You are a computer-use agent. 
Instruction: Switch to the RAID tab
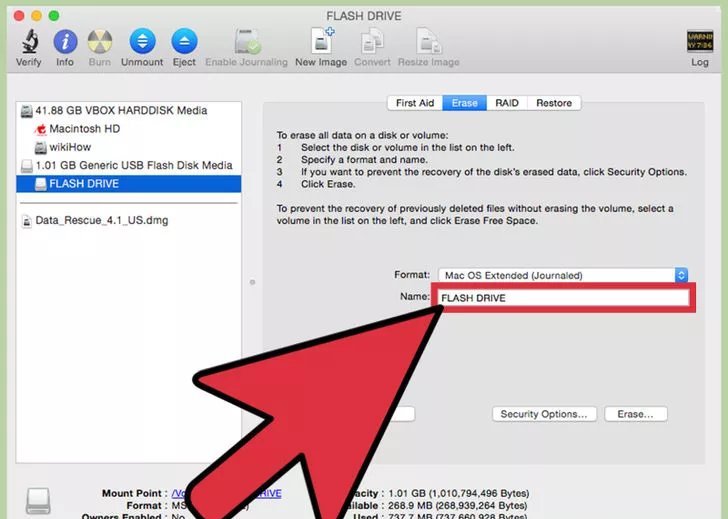[x=507, y=103]
